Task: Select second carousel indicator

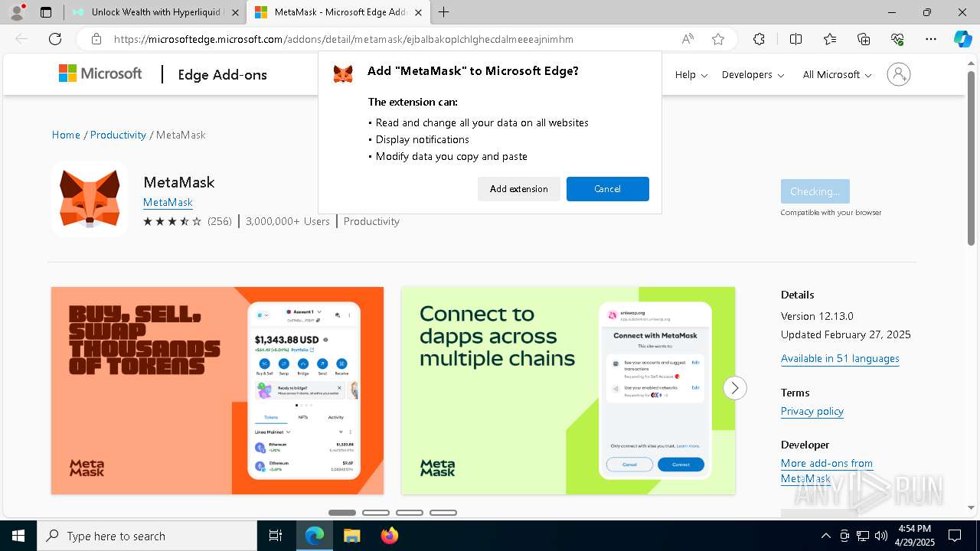Action: (376, 513)
